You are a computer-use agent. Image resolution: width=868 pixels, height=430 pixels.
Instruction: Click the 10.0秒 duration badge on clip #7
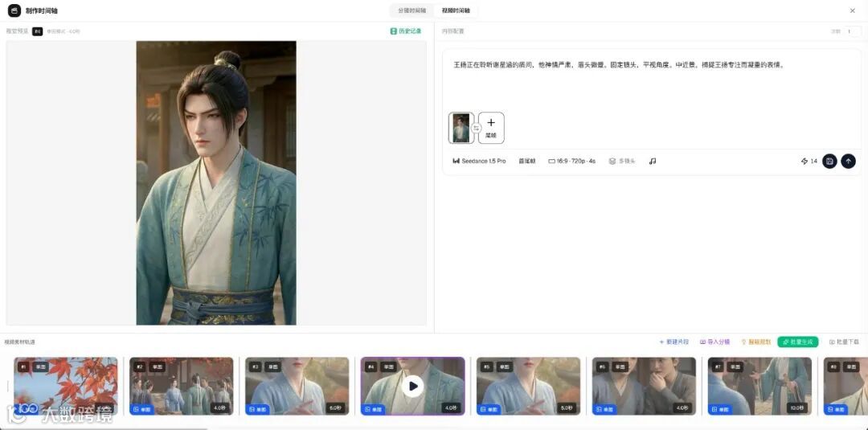click(798, 407)
